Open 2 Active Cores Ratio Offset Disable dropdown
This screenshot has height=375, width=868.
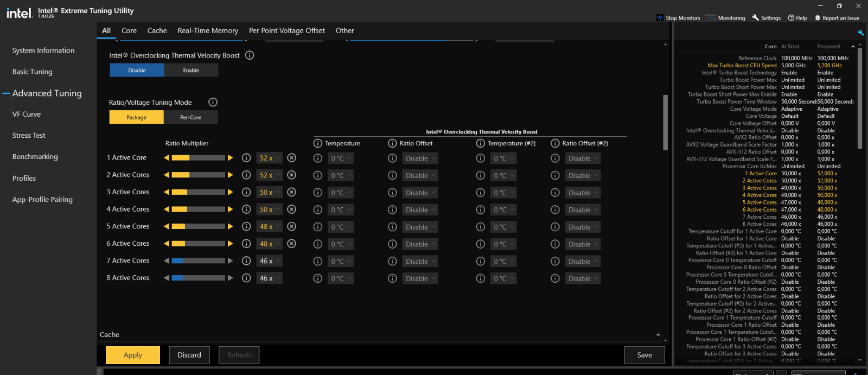(420, 176)
